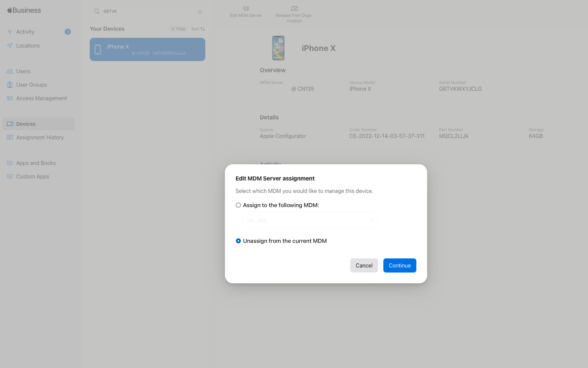588x368 pixels.
Task: Click the search magnifier icon
Action: coord(96,11)
